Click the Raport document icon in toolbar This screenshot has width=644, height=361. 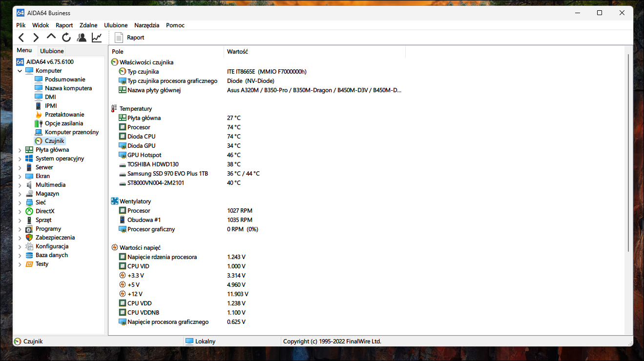pos(119,38)
